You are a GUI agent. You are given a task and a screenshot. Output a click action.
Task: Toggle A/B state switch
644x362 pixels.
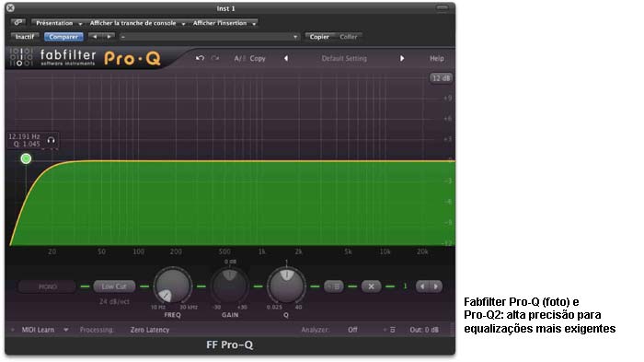[x=239, y=58]
